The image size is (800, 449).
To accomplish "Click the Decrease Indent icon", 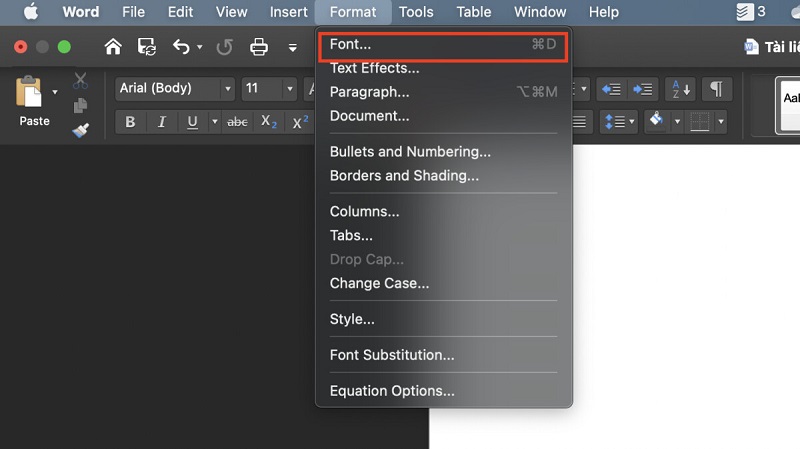I will (x=610, y=89).
